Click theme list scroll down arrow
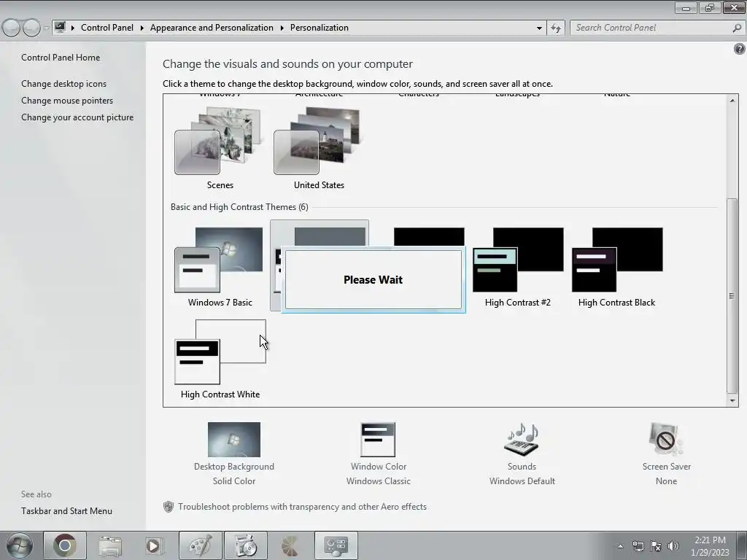 732,400
